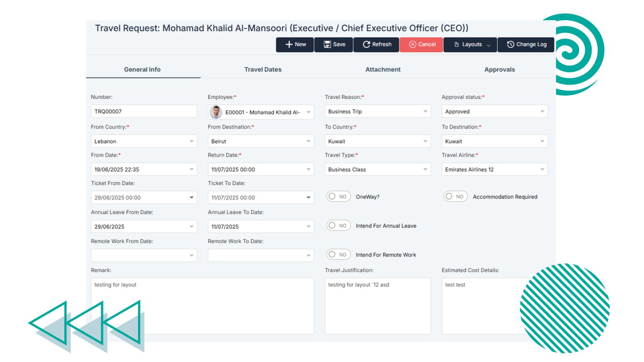Enable Intend For Remote Work switch
Screen dimensions: 644x362
[339, 255]
